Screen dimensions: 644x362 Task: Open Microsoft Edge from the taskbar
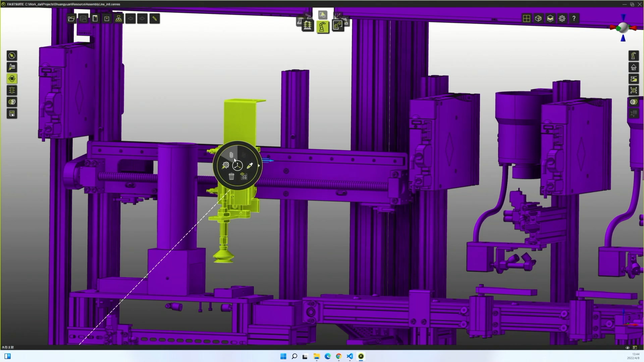pyautogui.click(x=328, y=356)
